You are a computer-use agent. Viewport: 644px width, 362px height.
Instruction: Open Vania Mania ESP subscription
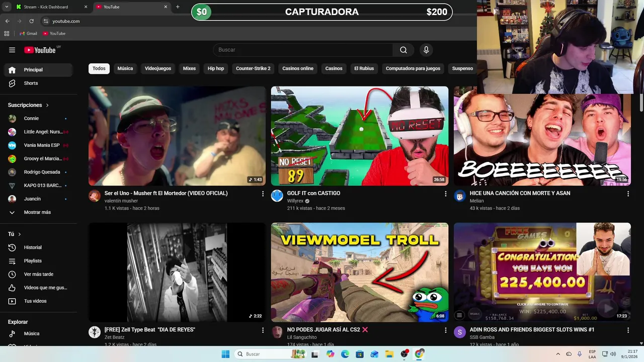(x=38, y=145)
